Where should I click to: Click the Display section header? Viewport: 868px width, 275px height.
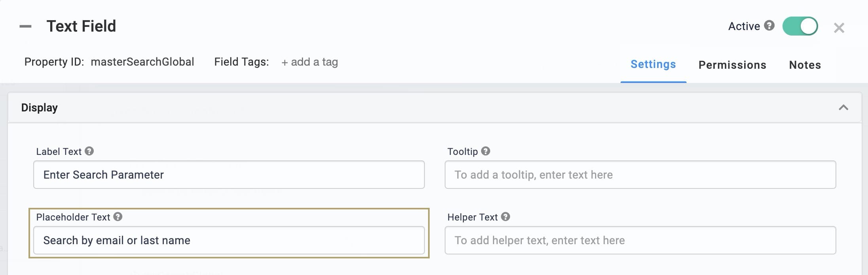coord(434,107)
